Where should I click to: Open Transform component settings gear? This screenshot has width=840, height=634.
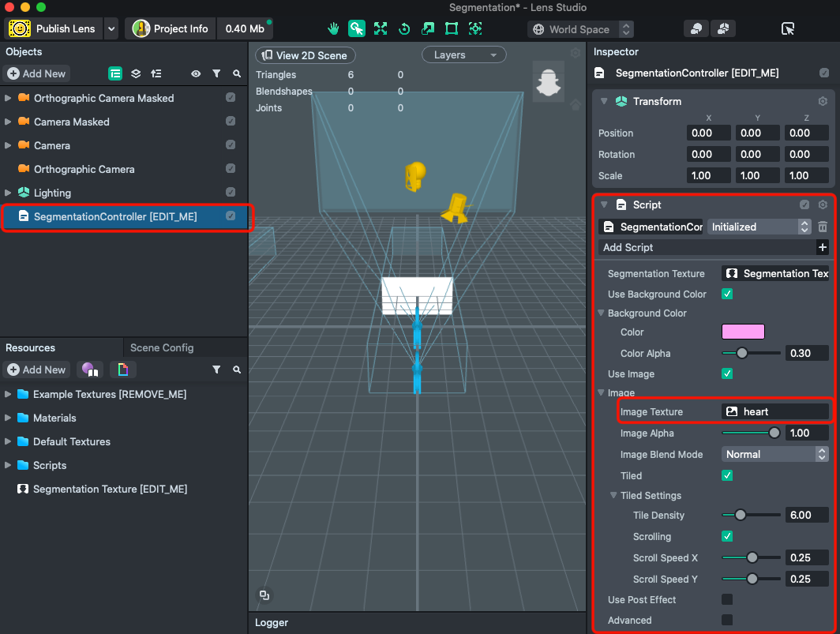click(x=823, y=101)
